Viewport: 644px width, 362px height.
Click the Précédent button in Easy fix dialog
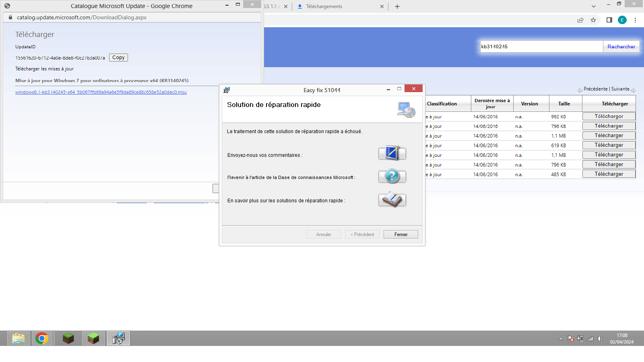(362, 234)
